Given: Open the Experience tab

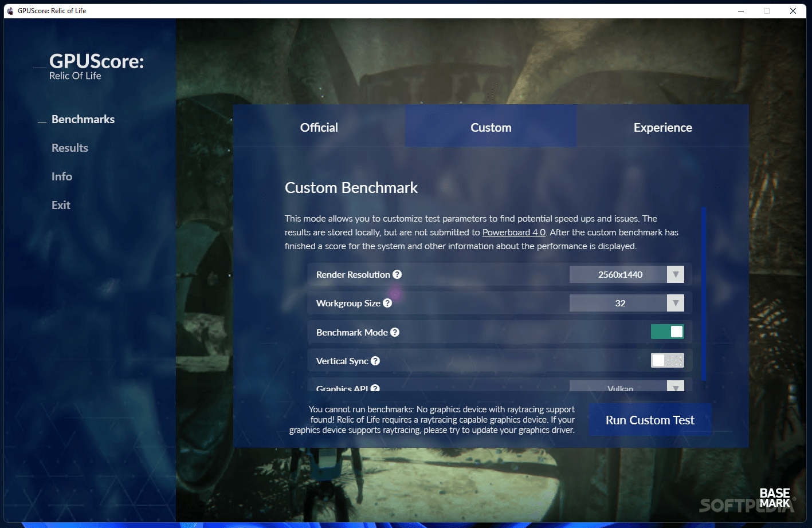Looking at the screenshot, I should (x=663, y=126).
